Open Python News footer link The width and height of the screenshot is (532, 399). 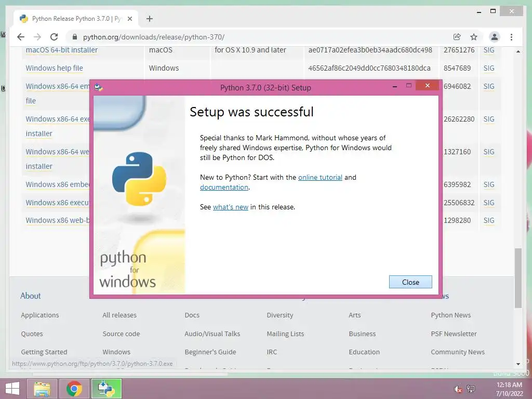tap(450, 315)
